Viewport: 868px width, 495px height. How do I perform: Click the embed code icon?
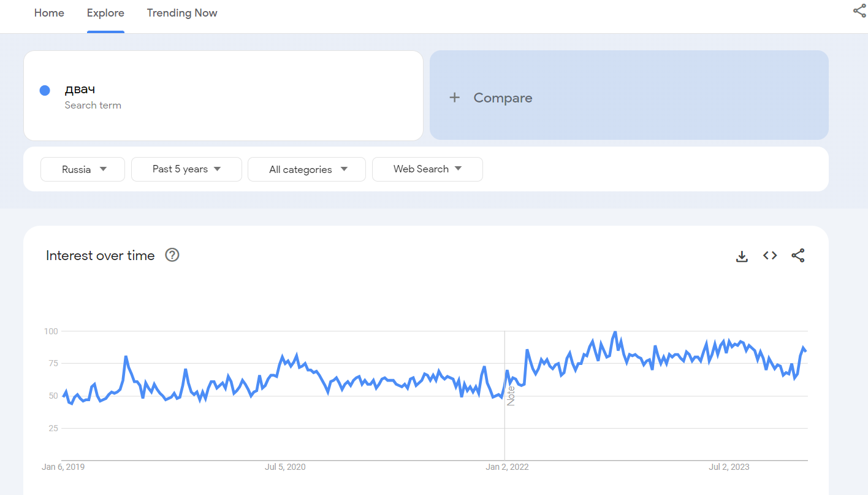[770, 256]
